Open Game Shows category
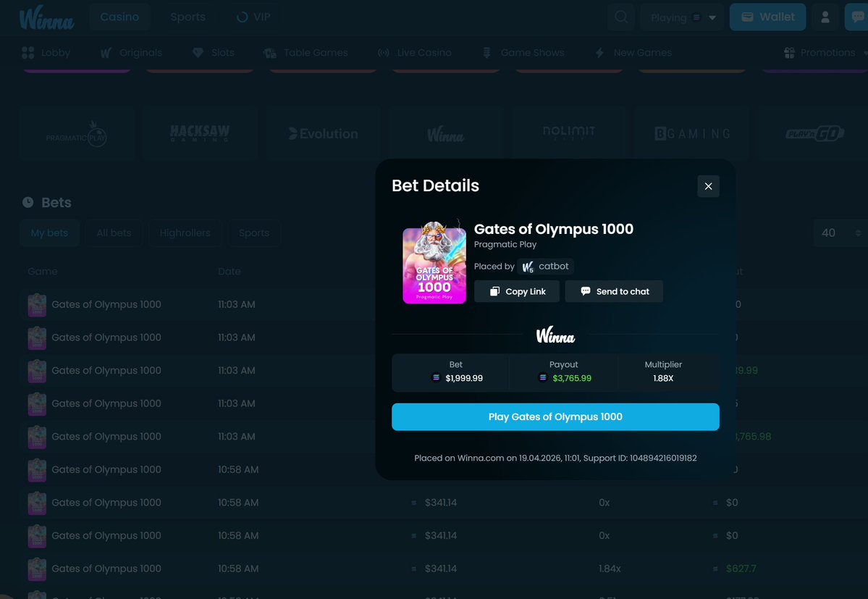This screenshot has width=868, height=599. [x=523, y=53]
